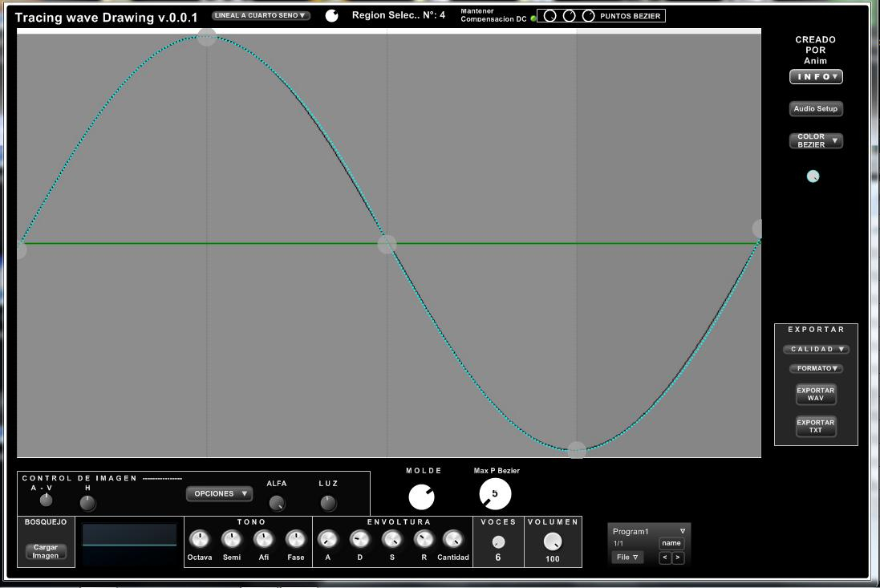This screenshot has width=880, height=588.
Task: Select the wave control point at center crossing
Action: 387,244
